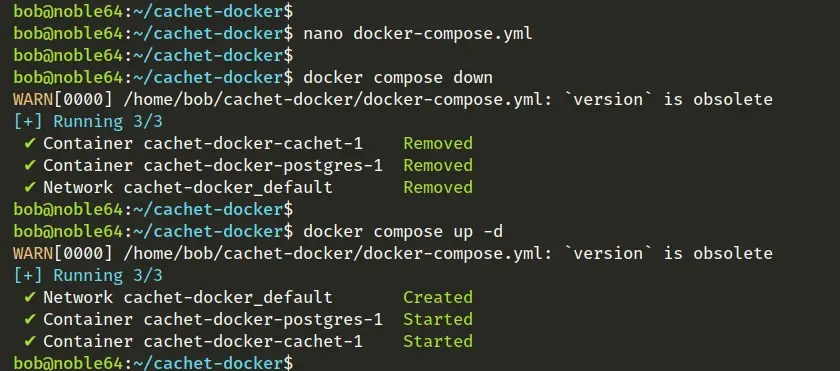
Task: Click the [+] marker of the second Running 3/3
Action: point(28,275)
